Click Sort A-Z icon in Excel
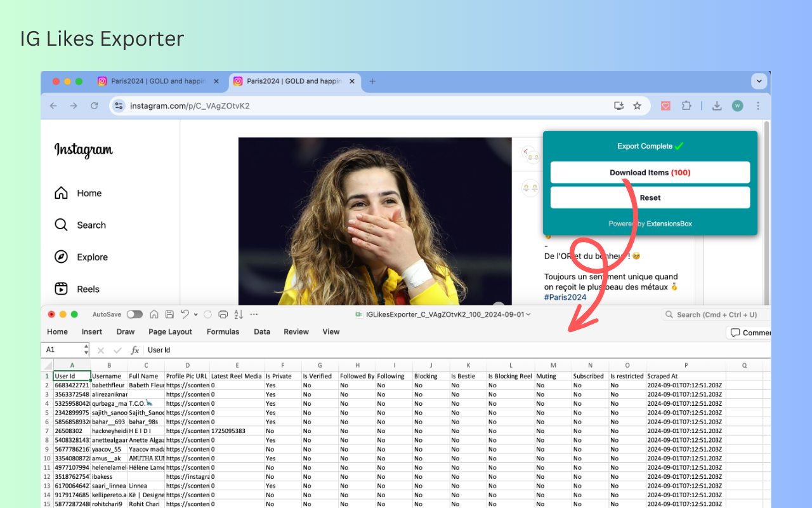 pyautogui.click(x=239, y=314)
